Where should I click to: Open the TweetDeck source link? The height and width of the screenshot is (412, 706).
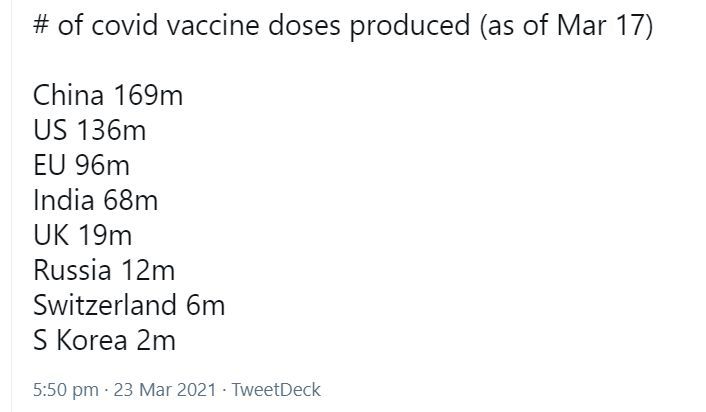(276, 389)
